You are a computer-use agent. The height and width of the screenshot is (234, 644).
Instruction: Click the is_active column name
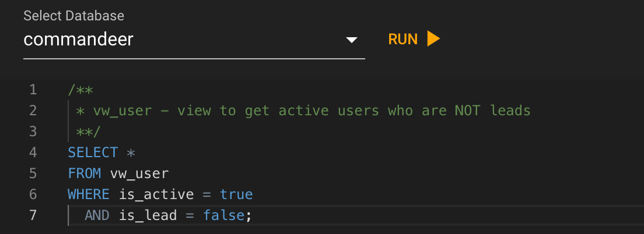(156, 194)
